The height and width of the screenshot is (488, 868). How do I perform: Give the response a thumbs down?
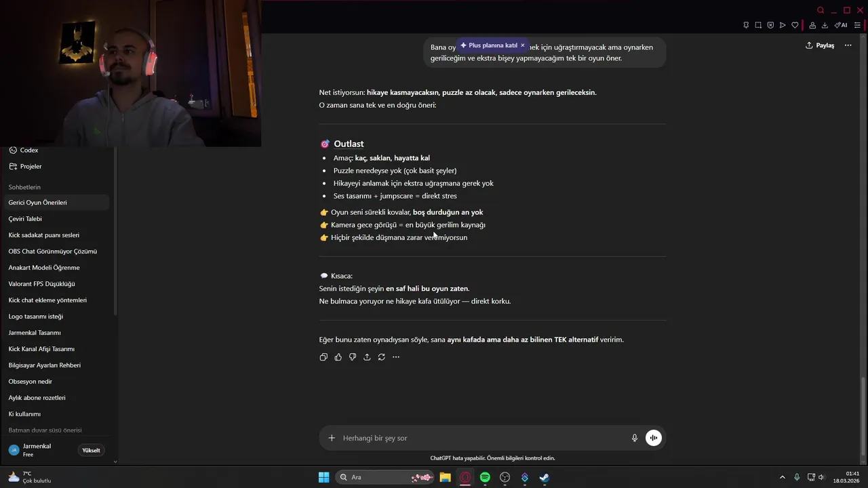(x=353, y=357)
